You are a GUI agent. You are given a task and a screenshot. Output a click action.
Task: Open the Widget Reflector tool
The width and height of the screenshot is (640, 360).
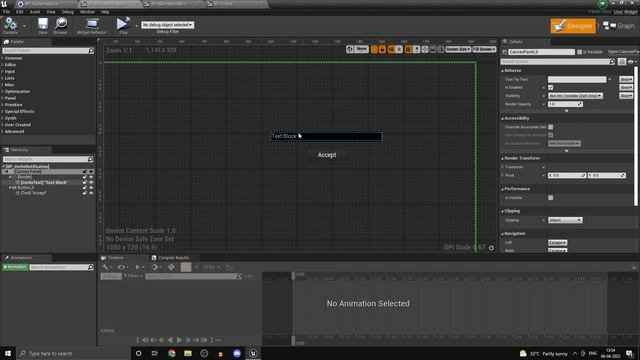[x=92, y=26]
